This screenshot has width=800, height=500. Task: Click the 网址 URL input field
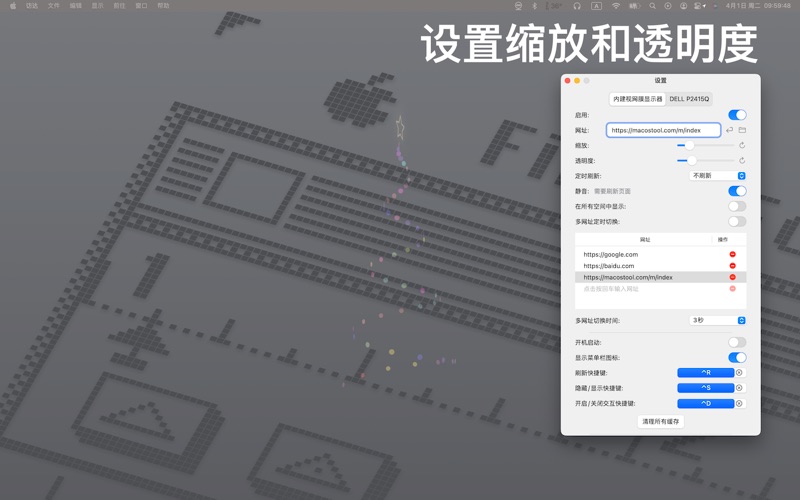tap(663, 130)
